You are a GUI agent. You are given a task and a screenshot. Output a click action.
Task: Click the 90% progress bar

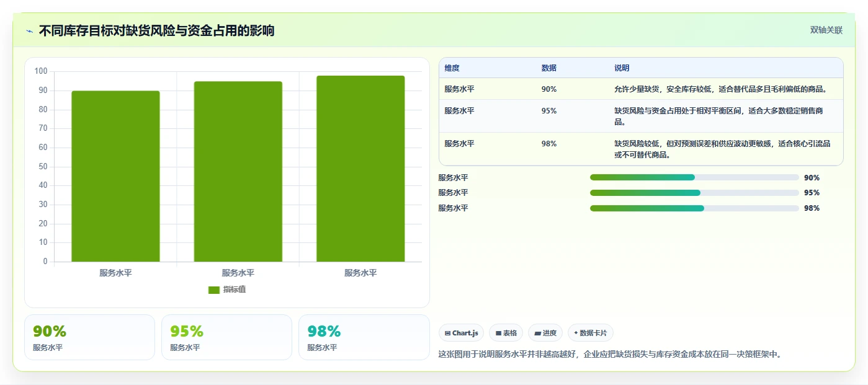tap(694, 177)
